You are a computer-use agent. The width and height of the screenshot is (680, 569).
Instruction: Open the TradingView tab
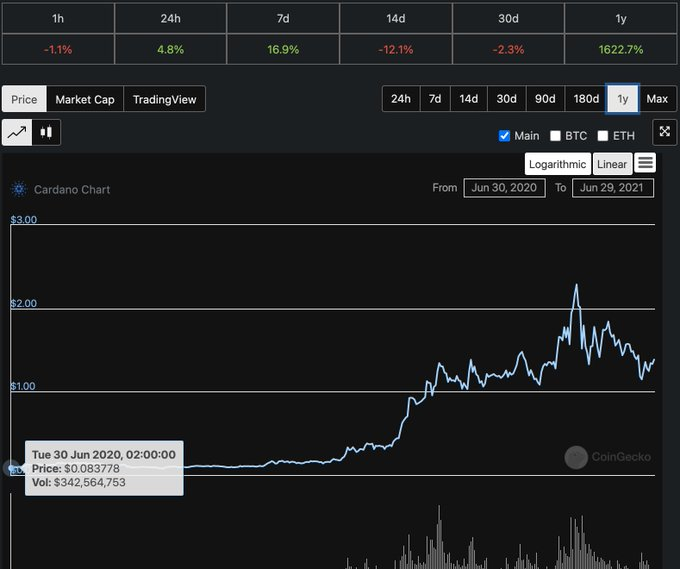[164, 99]
